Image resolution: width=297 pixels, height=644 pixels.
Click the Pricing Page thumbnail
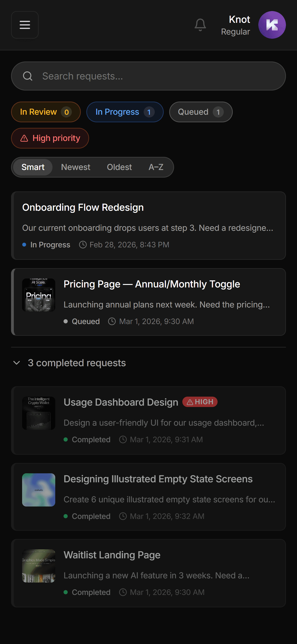coord(39,295)
